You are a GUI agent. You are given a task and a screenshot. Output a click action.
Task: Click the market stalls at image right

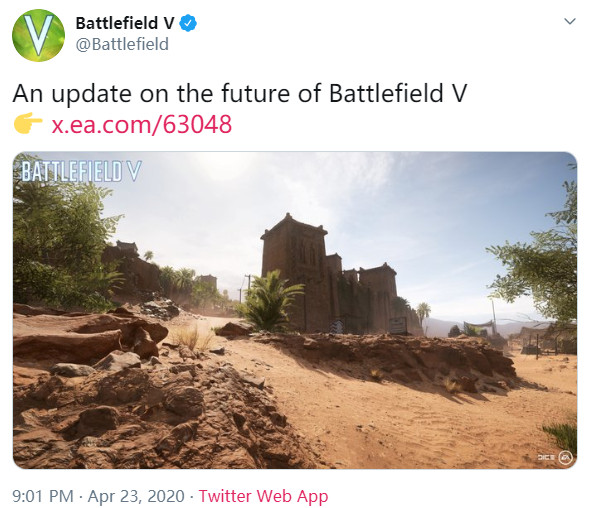pyautogui.click(x=541, y=338)
